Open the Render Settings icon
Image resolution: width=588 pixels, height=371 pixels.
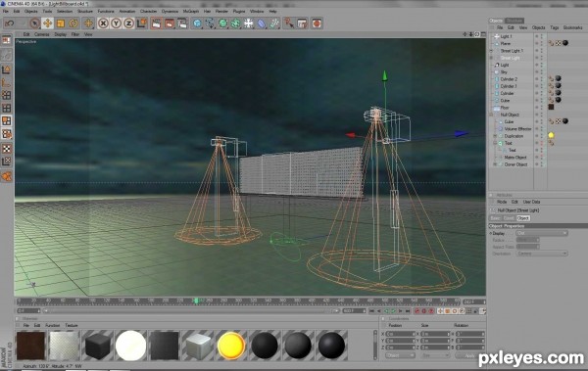182,23
